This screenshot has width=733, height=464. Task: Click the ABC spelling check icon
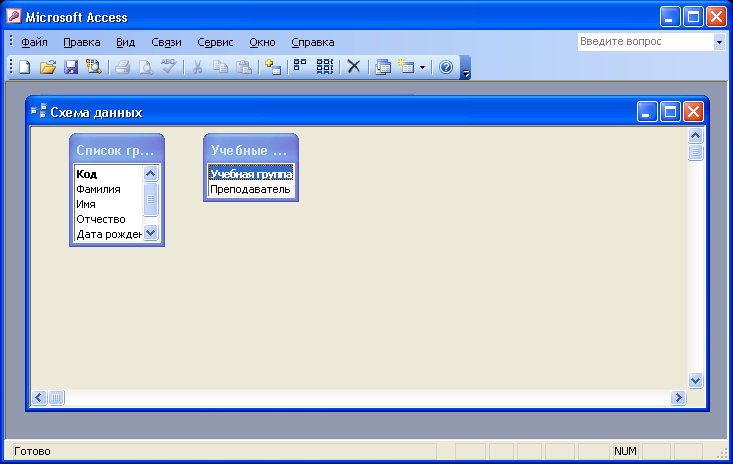[x=168, y=66]
